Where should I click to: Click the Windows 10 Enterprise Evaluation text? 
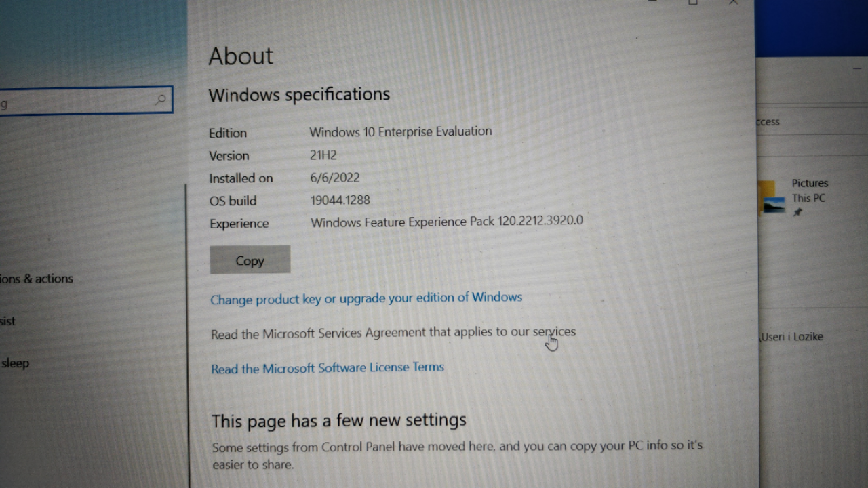pyautogui.click(x=400, y=131)
